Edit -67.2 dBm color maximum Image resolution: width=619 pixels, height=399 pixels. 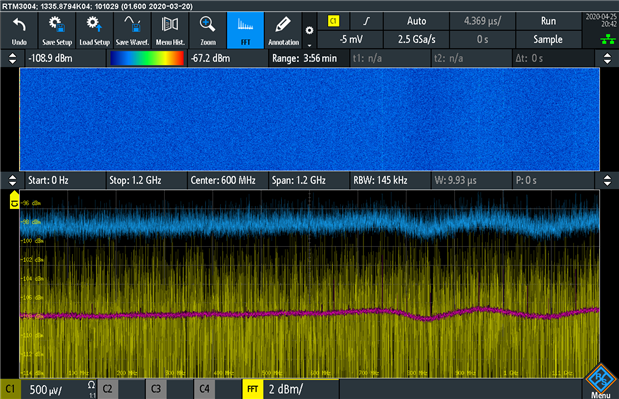point(228,58)
